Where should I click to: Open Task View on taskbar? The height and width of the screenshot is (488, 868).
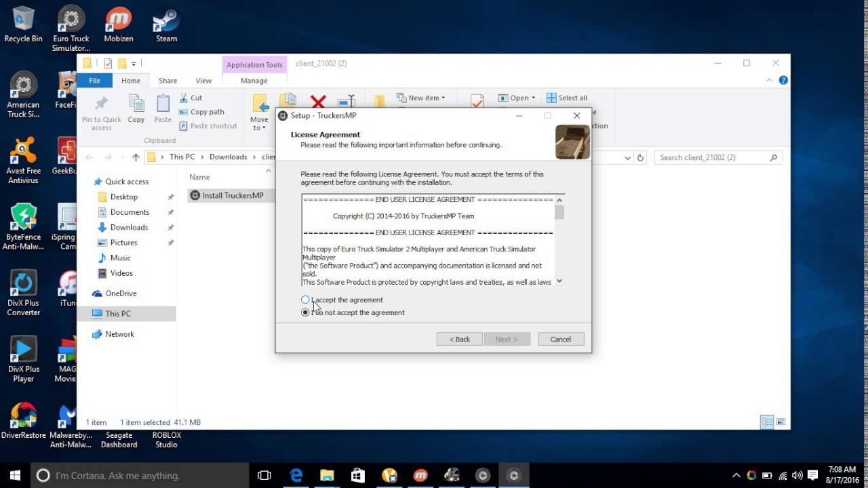pos(264,475)
